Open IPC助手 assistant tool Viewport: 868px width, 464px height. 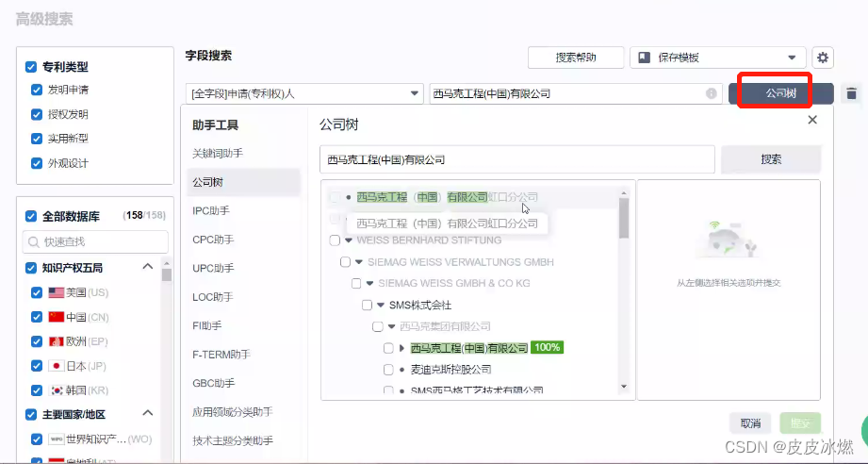point(211,211)
